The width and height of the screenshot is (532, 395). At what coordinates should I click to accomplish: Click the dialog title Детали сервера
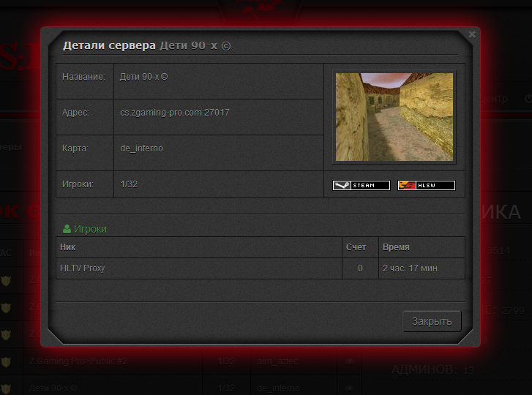(x=109, y=45)
